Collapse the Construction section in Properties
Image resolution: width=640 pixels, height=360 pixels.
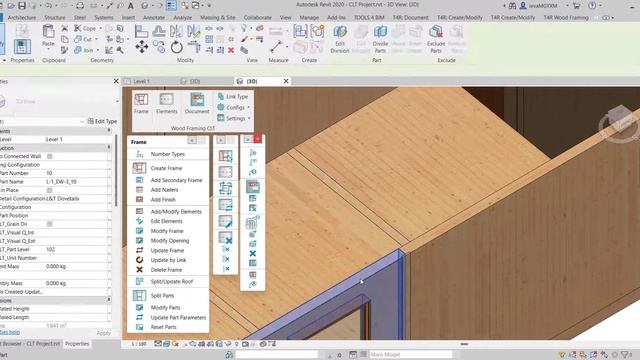pos(109,147)
